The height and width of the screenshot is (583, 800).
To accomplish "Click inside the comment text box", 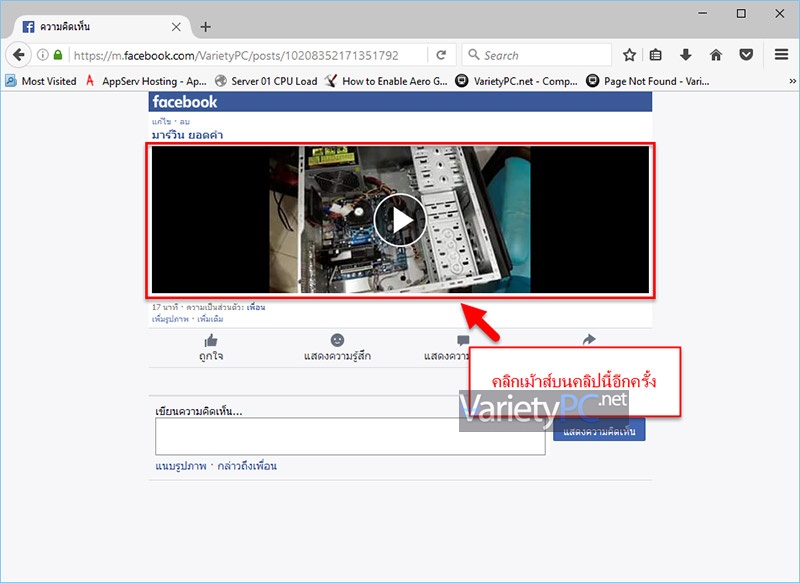I will (x=350, y=436).
